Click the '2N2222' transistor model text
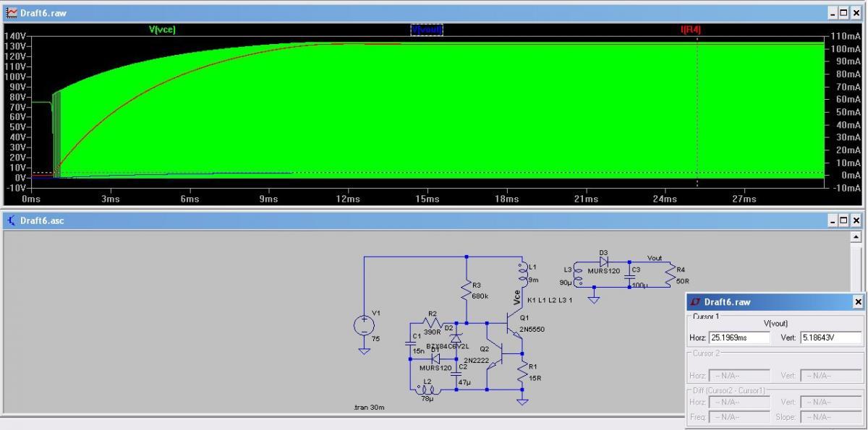 point(475,360)
